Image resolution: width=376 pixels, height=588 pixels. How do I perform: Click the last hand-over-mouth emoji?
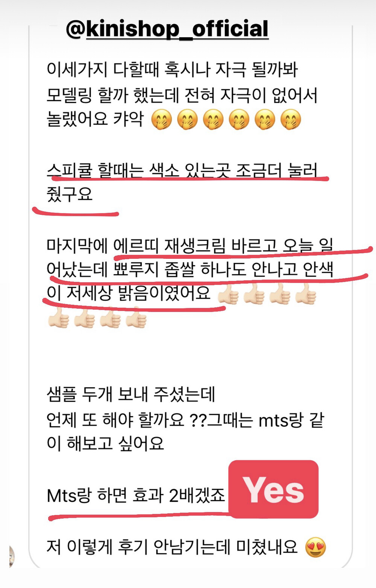pos(291,120)
